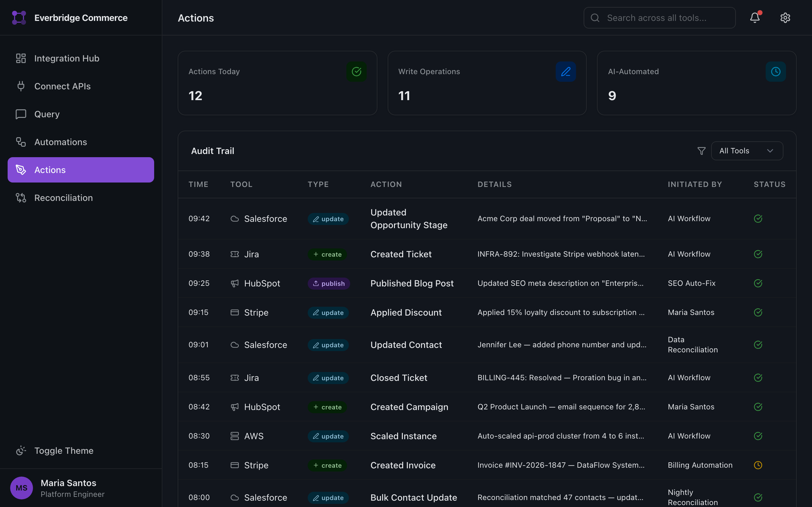Click success status icon for Created Ticket
Viewport: 812px width, 507px height.
[758, 254]
